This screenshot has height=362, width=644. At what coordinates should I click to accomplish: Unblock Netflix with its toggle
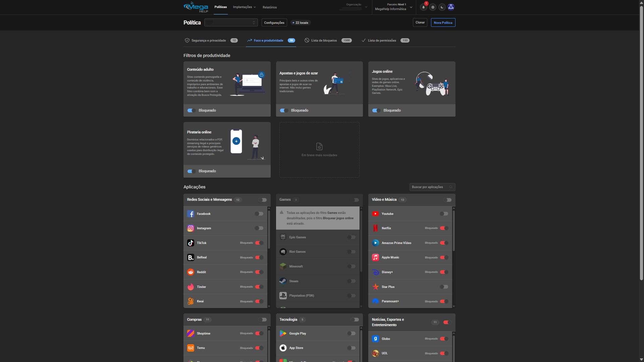coord(444,228)
